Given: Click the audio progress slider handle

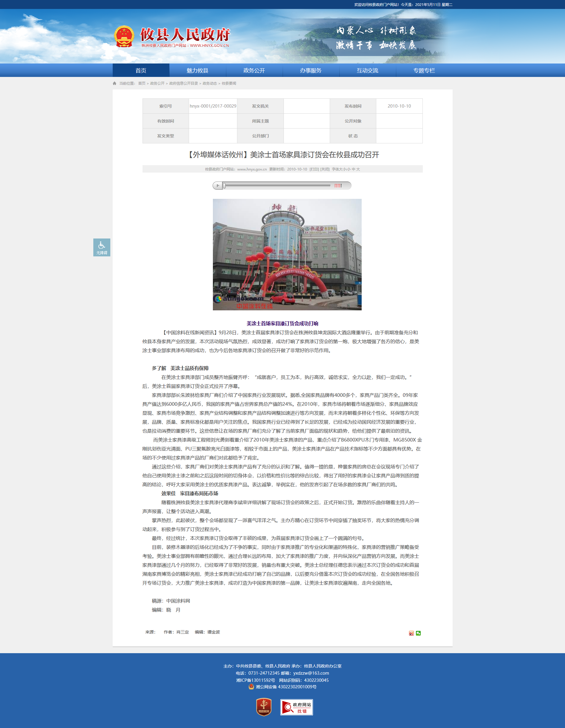Looking at the screenshot, I should [x=224, y=186].
